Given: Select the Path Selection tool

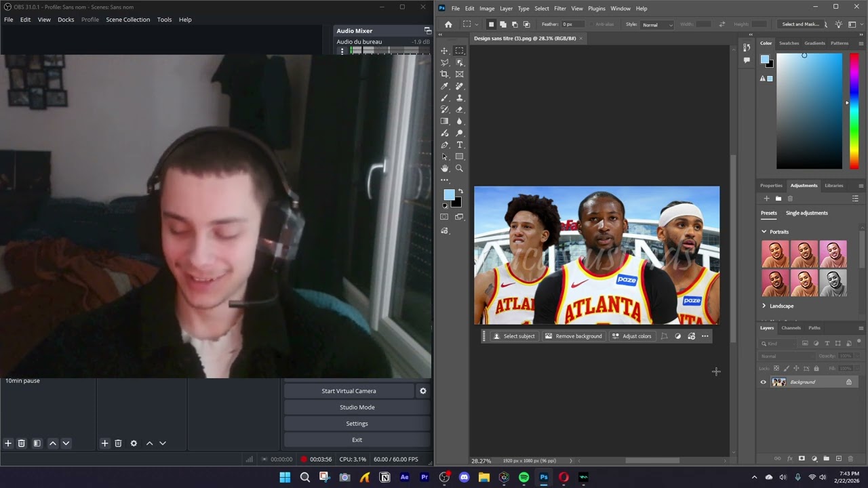Looking at the screenshot, I should pos(445,157).
